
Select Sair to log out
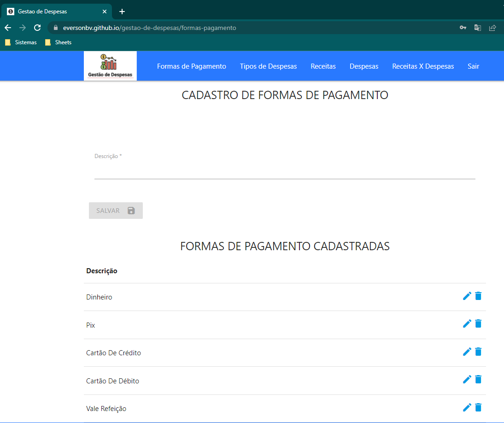473,66
